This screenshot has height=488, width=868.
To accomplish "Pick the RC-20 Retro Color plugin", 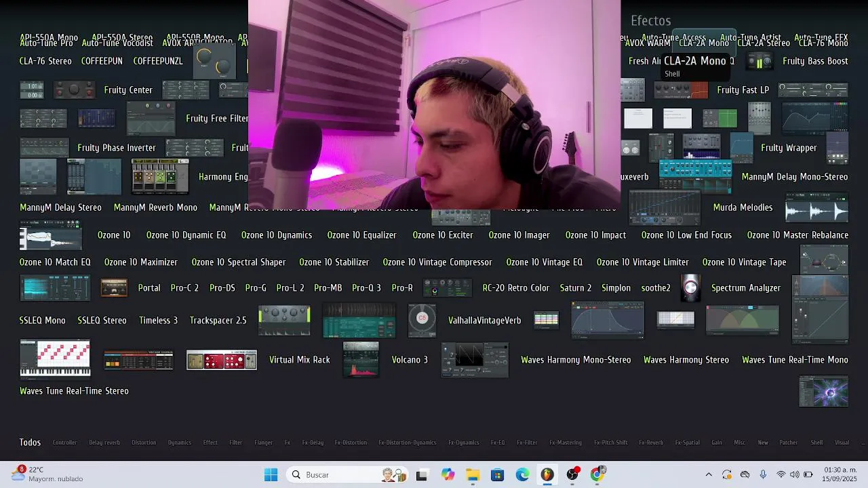I will 516,288.
